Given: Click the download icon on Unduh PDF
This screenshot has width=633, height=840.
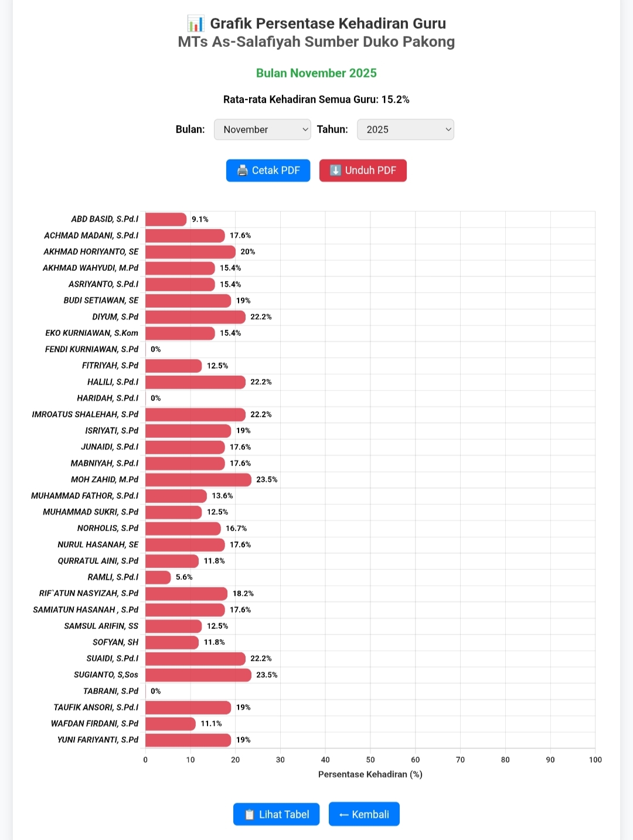Looking at the screenshot, I should 335,171.
